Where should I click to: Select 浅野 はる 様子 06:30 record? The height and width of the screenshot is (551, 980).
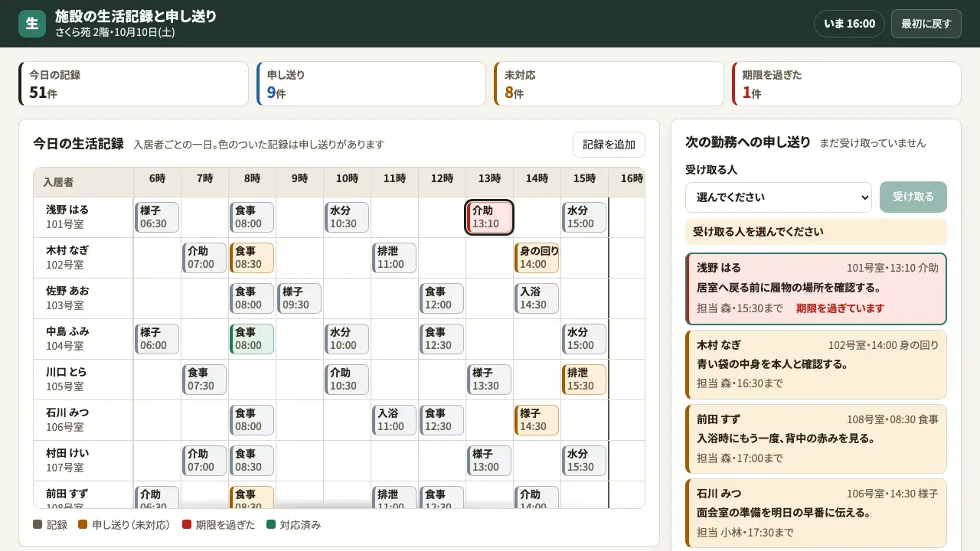pos(157,217)
